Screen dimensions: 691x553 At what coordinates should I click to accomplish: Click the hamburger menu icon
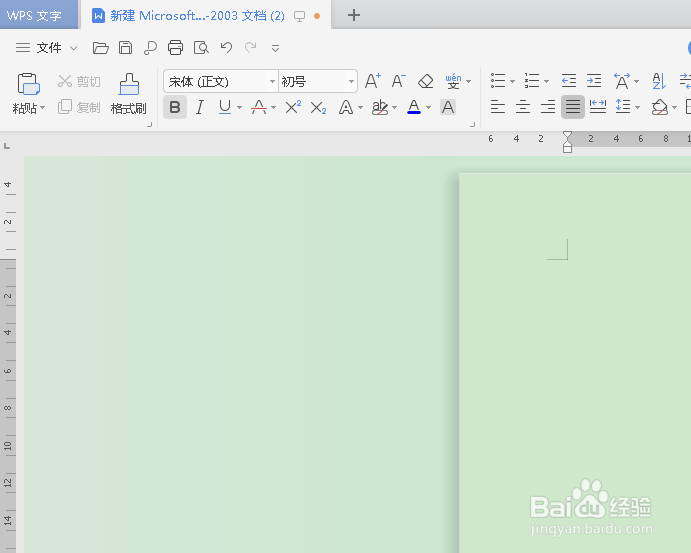(x=23, y=48)
